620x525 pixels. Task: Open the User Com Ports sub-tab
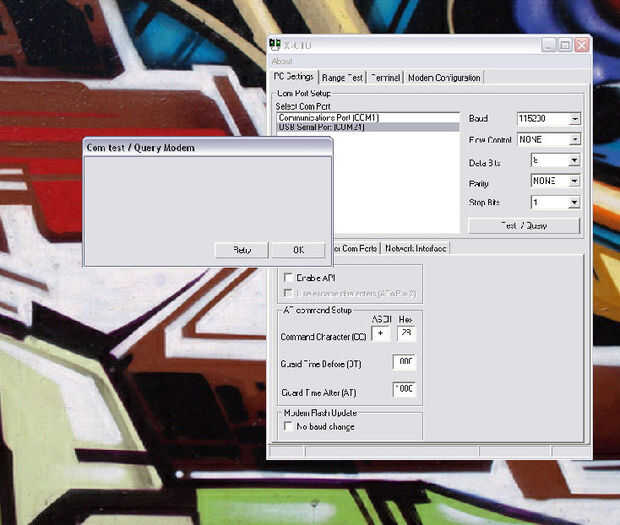(x=355, y=249)
